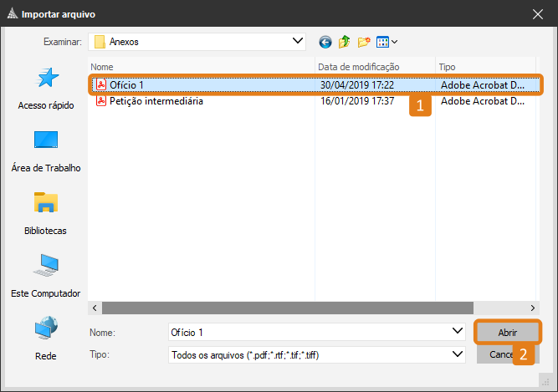Open Acesso rápido in the sidebar

coord(46,89)
